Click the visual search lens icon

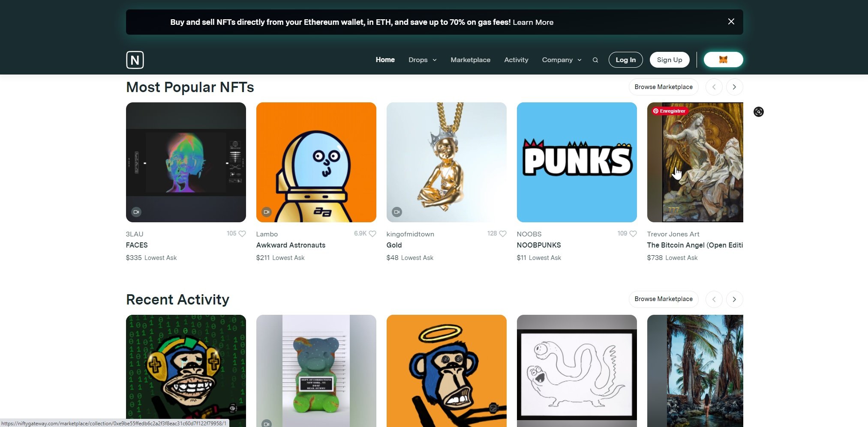tap(758, 112)
